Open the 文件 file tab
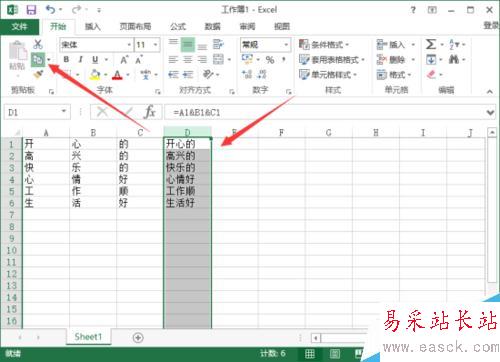 [x=19, y=26]
